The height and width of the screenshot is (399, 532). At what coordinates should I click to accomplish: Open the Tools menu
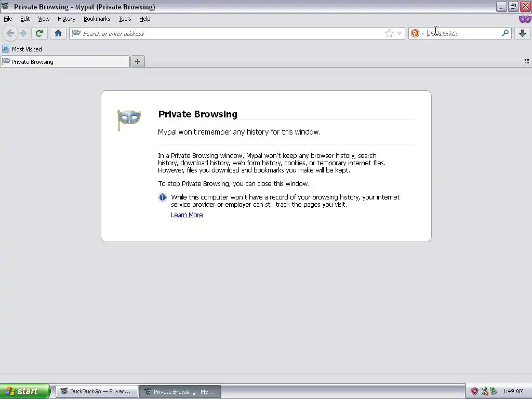tap(125, 19)
